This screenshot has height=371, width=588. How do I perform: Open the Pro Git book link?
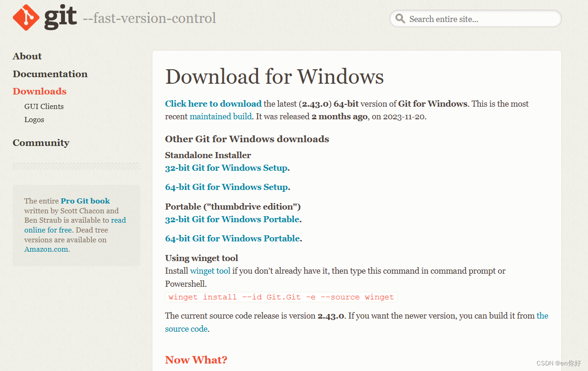(x=85, y=201)
